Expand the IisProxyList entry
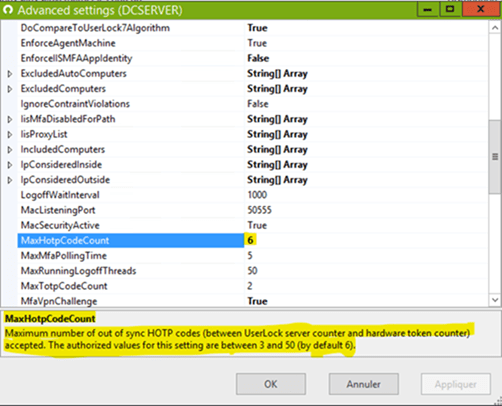 [x=10, y=134]
